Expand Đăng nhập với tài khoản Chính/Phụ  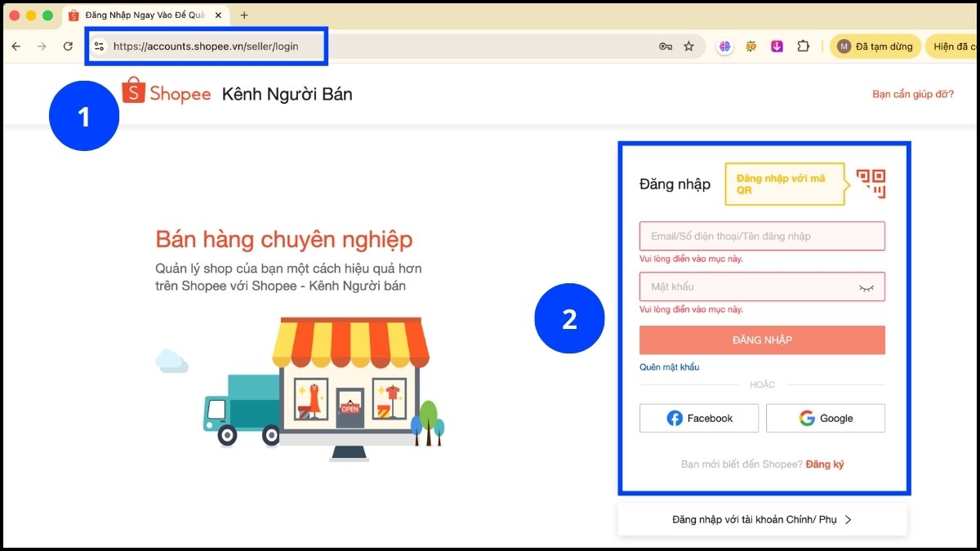[x=762, y=518]
